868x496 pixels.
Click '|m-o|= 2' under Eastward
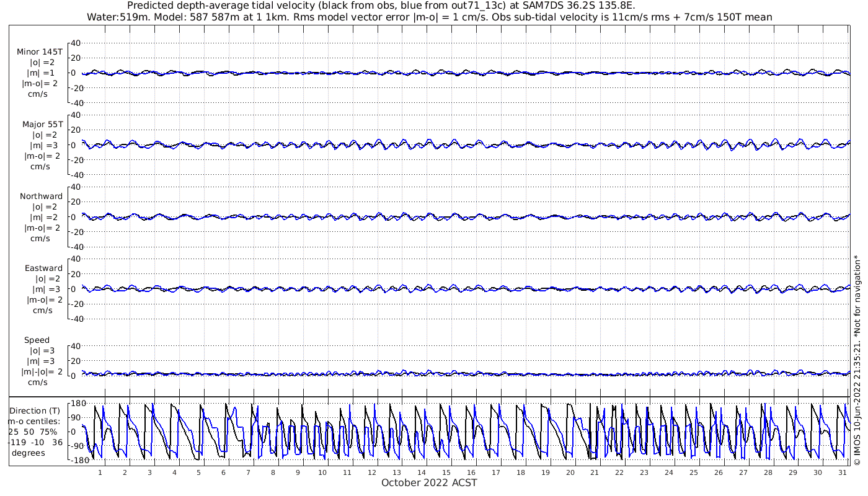(45, 300)
